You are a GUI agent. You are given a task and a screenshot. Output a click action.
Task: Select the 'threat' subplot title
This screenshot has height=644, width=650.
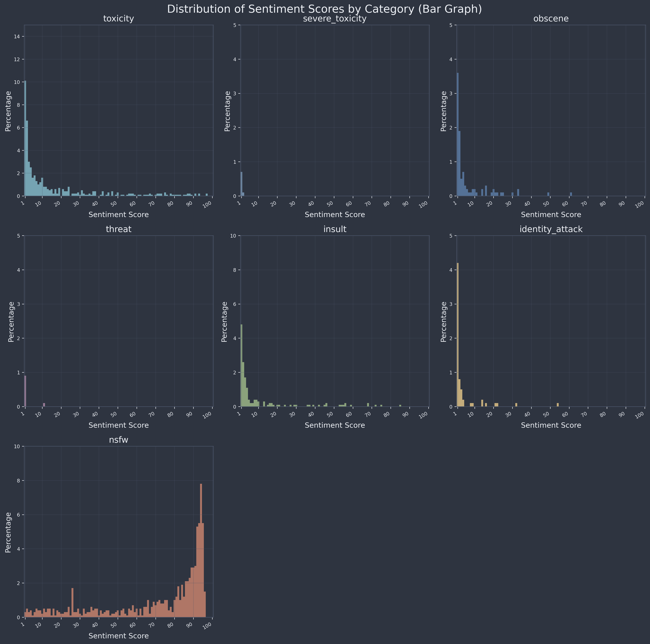click(118, 229)
